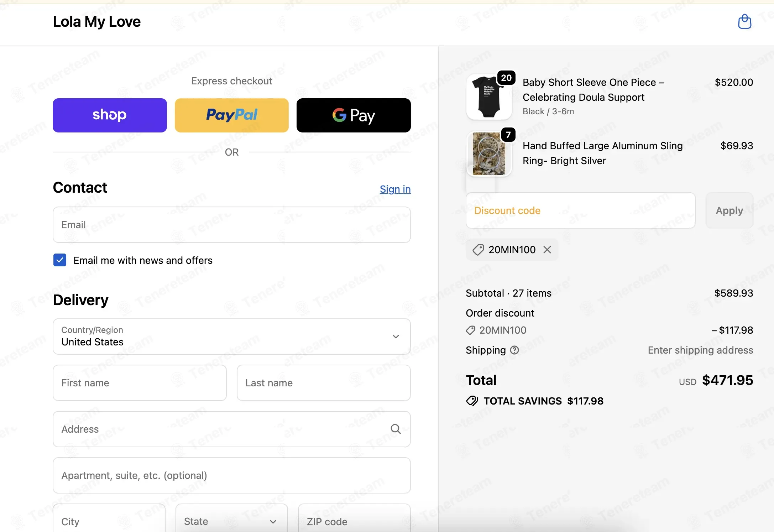Click the $520.00 price text

(734, 82)
